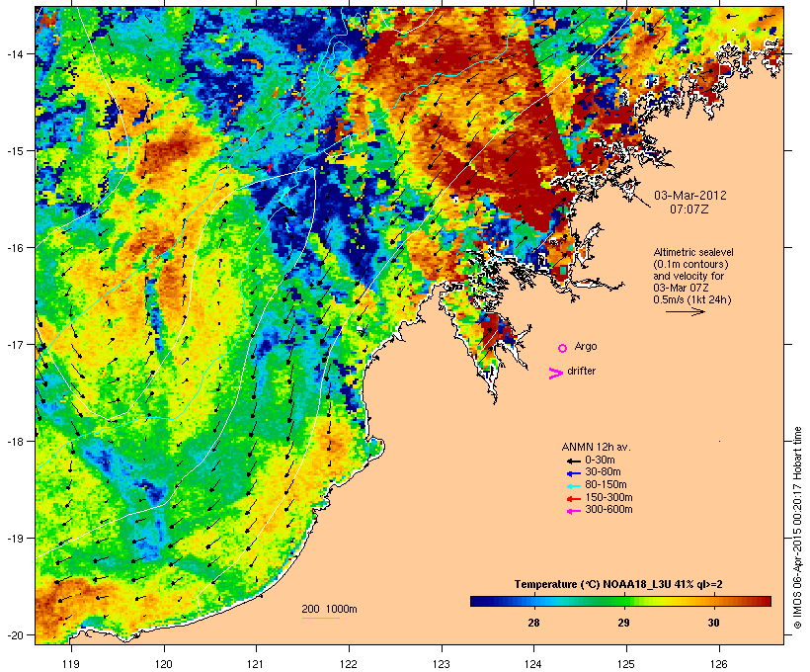Click 'ANMN 12h av.' legend heading

pos(596,447)
